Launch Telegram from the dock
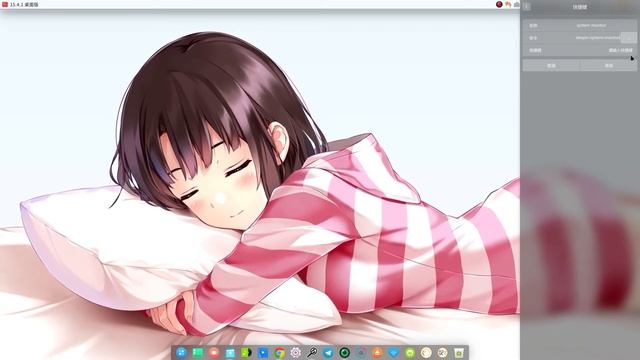640x360 pixels. tap(328, 353)
